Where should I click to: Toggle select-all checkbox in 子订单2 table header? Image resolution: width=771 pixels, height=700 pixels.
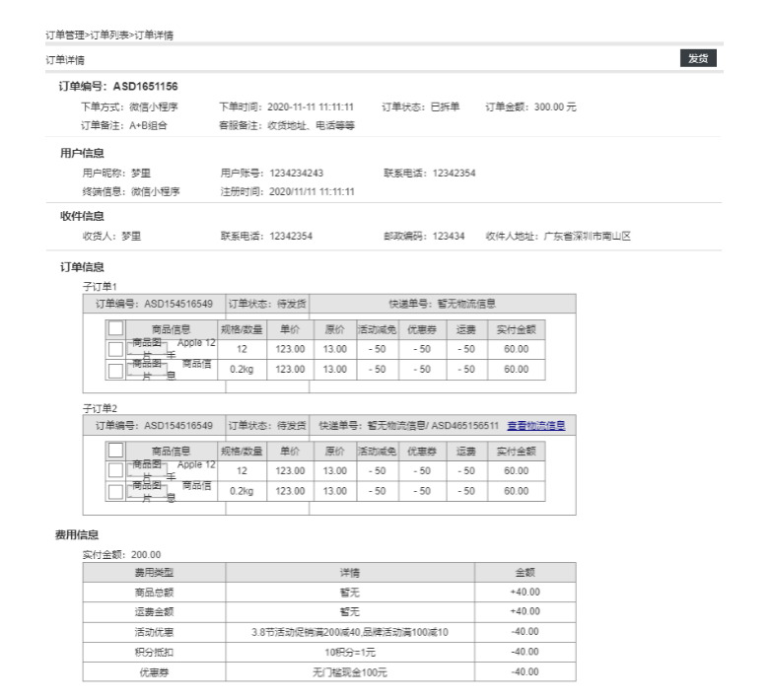[x=116, y=451]
